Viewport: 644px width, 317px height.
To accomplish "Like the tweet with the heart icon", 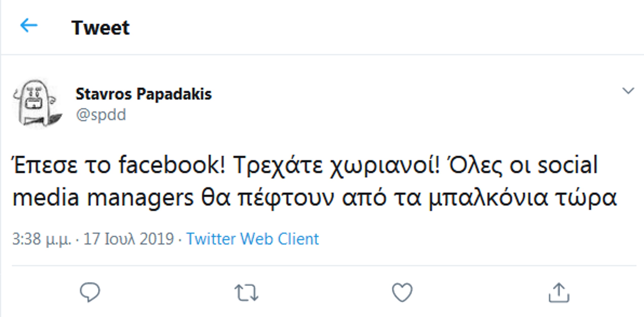I will click(x=402, y=292).
